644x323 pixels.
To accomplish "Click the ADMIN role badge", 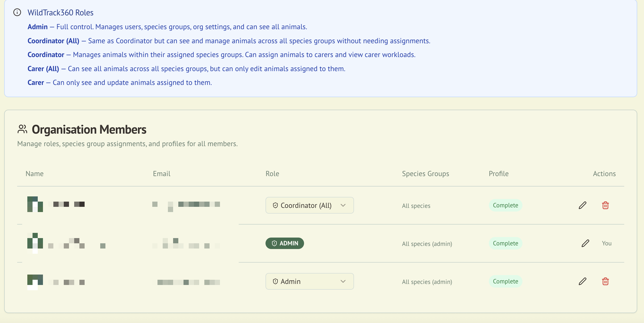I will [285, 243].
